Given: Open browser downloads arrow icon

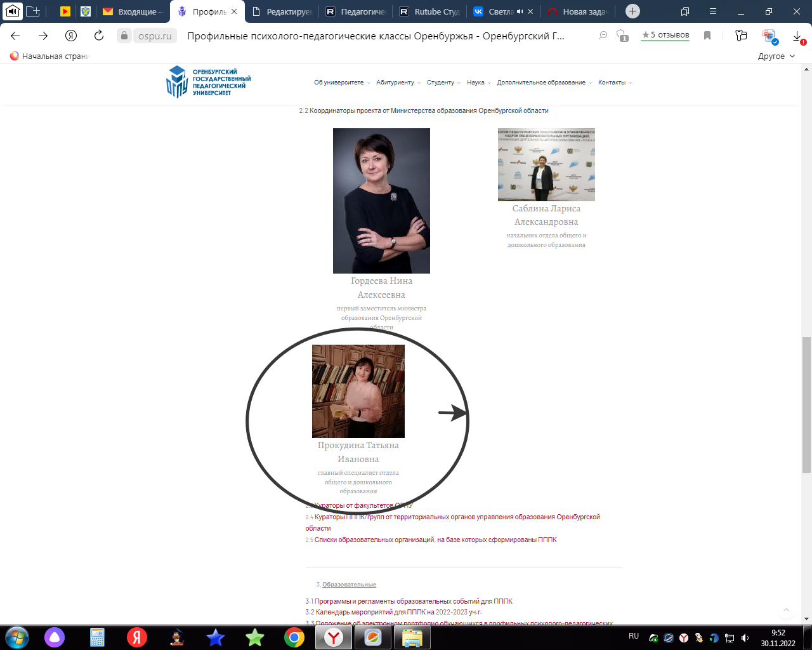Looking at the screenshot, I should pos(799,36).
